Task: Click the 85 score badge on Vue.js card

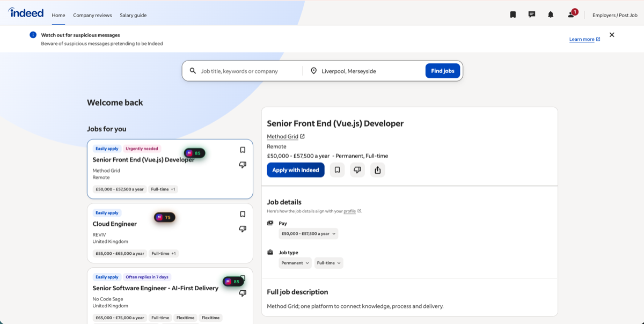Action: [x=194, y=153]
